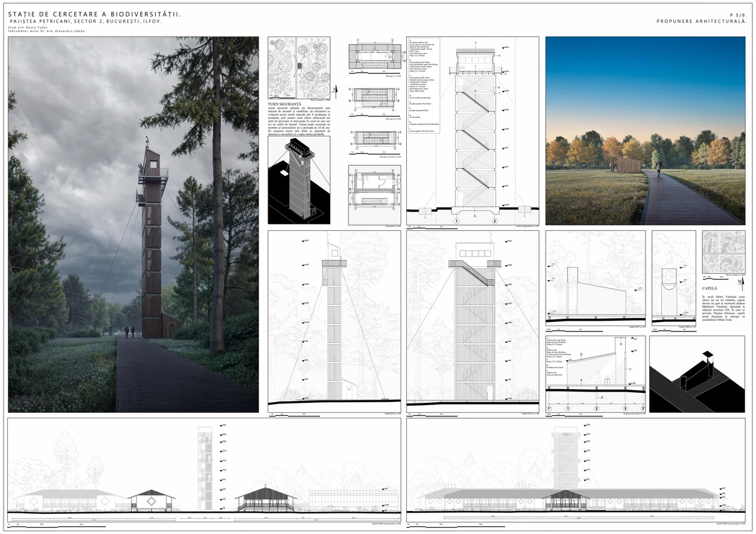756x534 pixels.
Task: Click the 'TURN SIGURANȚĂ' heading
Action: pyautogui.click(x=285, y=103)
